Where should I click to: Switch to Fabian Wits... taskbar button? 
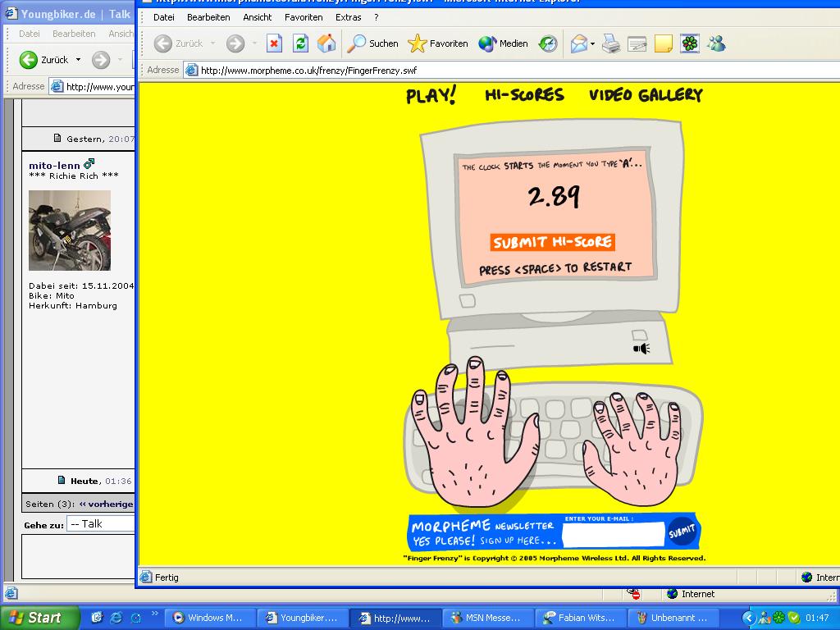582,618
